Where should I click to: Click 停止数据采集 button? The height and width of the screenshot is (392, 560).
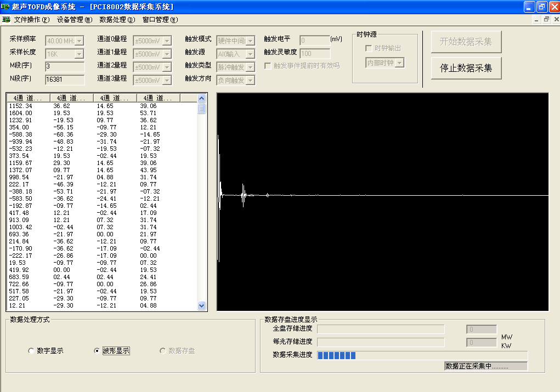click(466, 68)
